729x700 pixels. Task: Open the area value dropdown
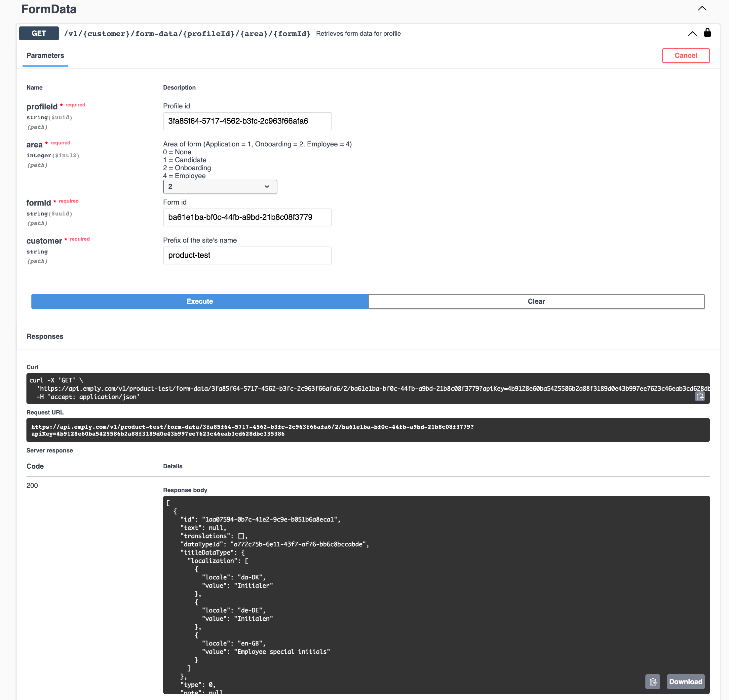tap(220, 186)
